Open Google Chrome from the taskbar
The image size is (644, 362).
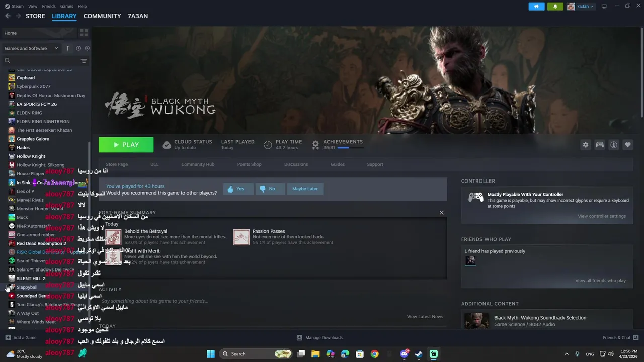coord(374,354)
